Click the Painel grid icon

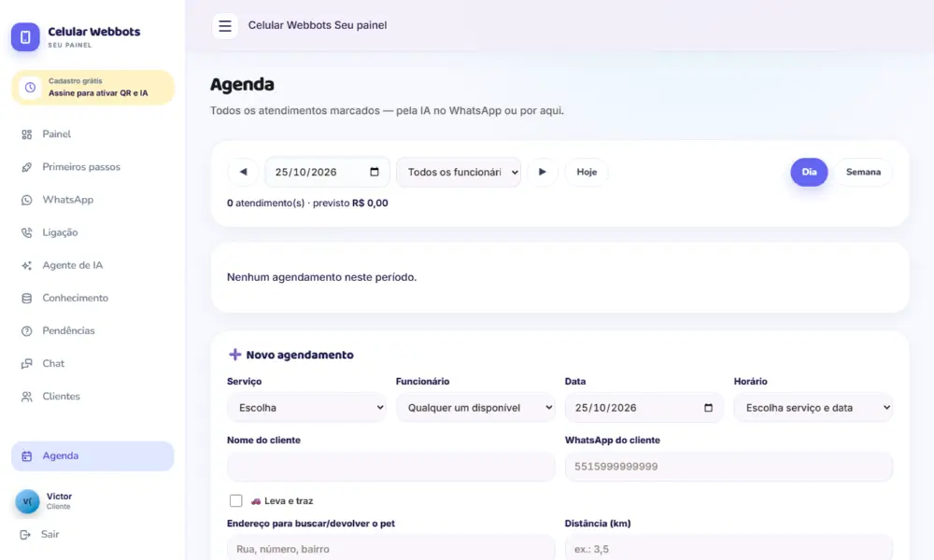point(27,134)
